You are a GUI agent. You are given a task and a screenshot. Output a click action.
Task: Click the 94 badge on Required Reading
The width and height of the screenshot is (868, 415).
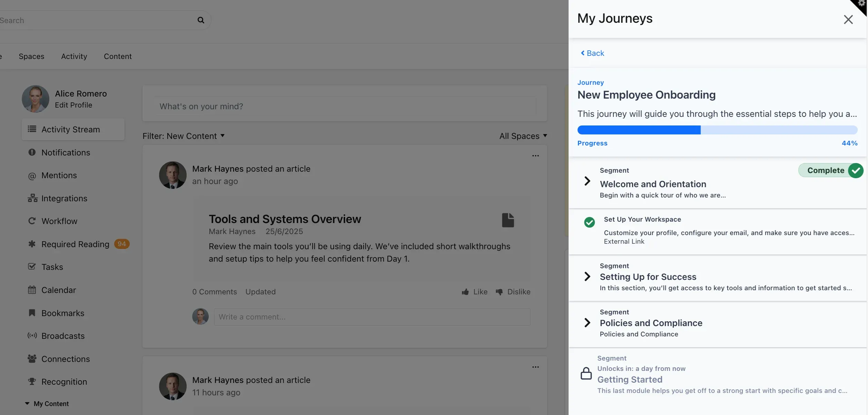[121, 244]
